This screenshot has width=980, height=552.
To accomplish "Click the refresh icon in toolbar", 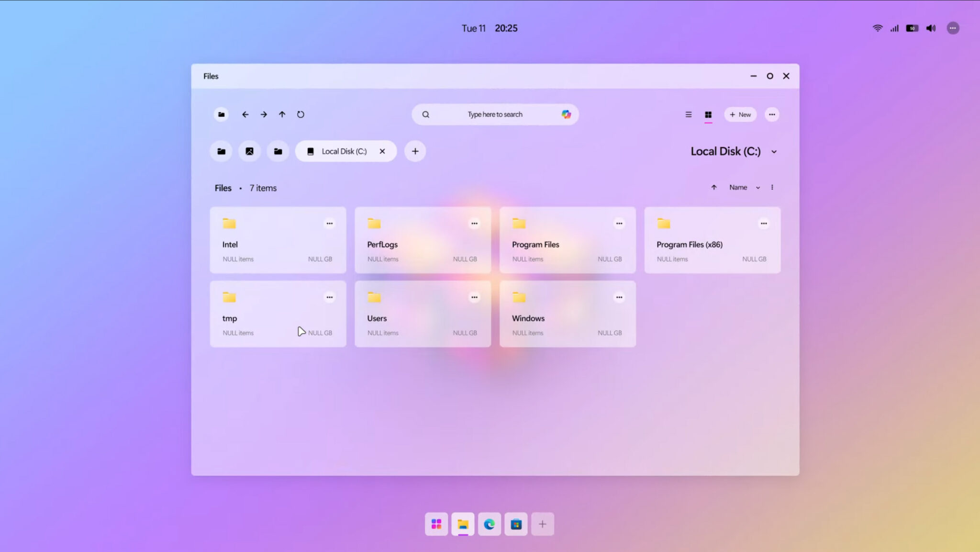I will coord(301,114).
